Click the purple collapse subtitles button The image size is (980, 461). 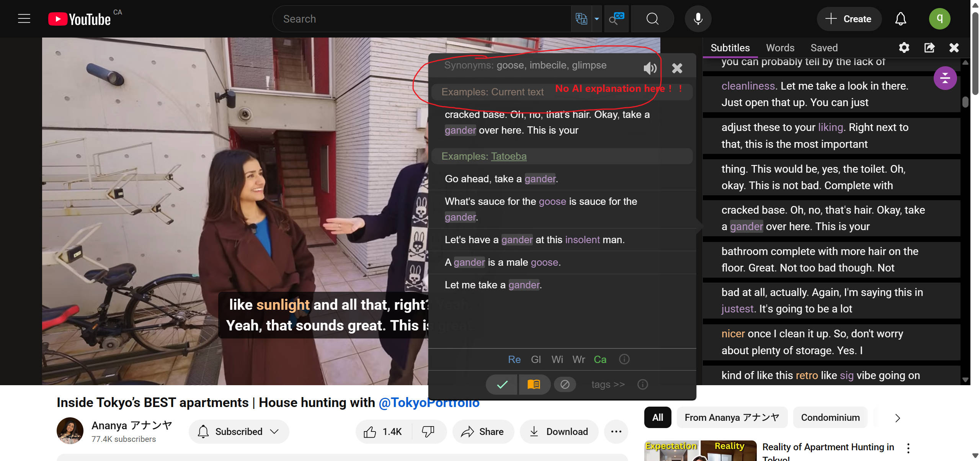[945, 78]
